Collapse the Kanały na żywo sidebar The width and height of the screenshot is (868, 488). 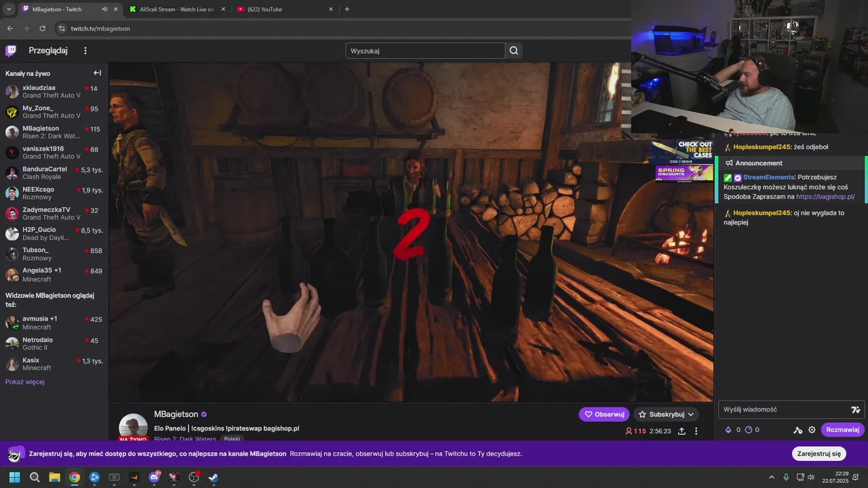97,73
